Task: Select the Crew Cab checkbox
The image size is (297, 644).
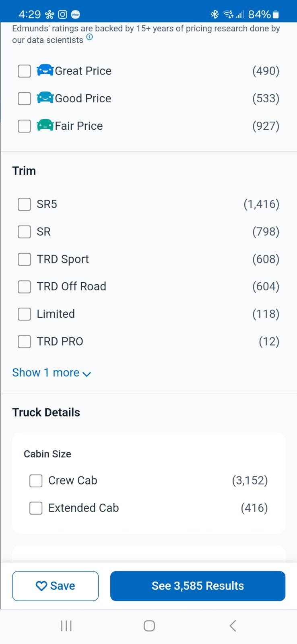Action: pyautogui.click(x=36, y=480)
